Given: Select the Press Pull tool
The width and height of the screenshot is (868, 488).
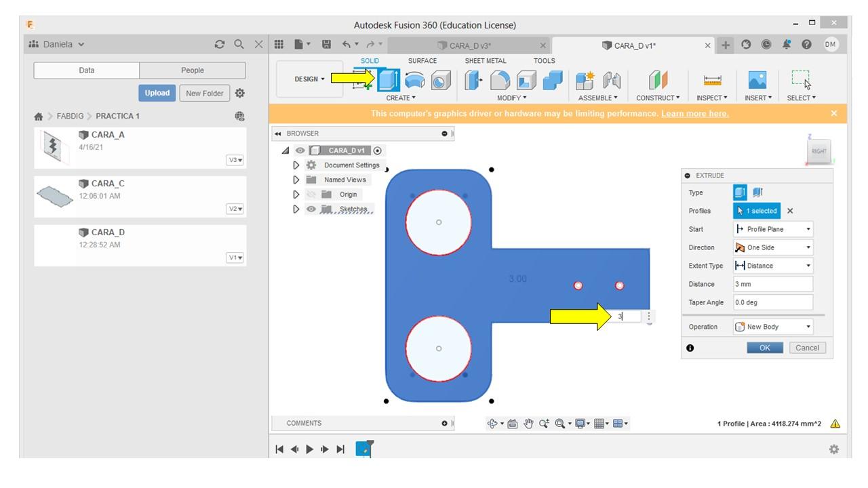Looking at the screenshot, I should click(x=474, y=81).
